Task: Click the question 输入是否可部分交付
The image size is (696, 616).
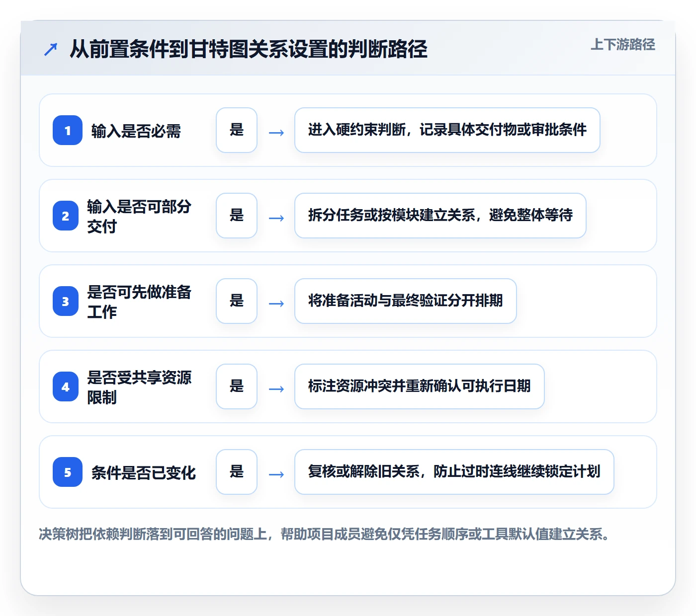Action: pyautogui.click(x=139, y=216)
